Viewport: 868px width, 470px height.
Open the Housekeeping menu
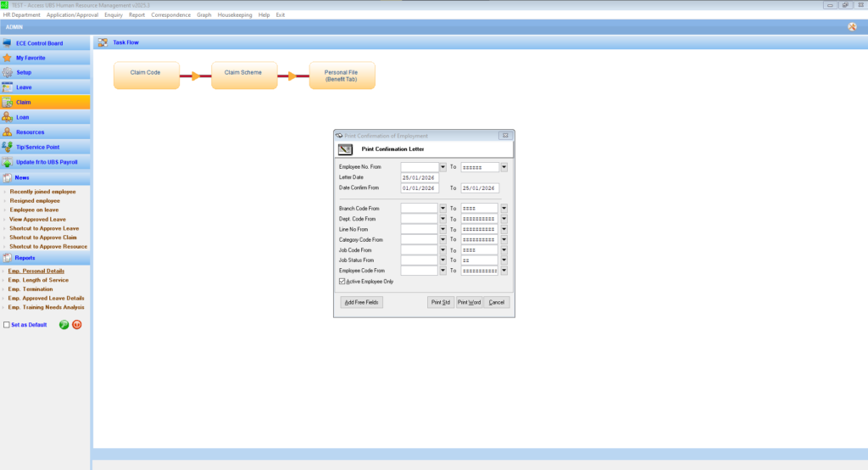pos(235,15)
